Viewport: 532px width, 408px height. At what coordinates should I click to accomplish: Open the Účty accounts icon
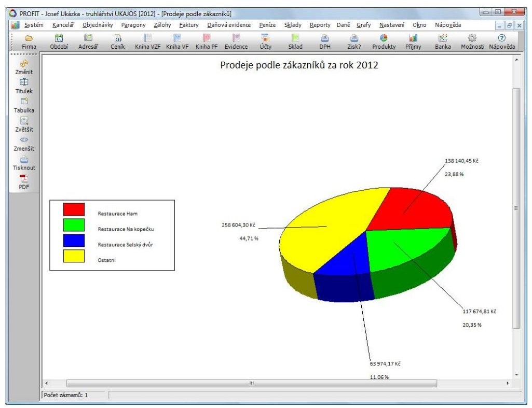tap(266, 41)
